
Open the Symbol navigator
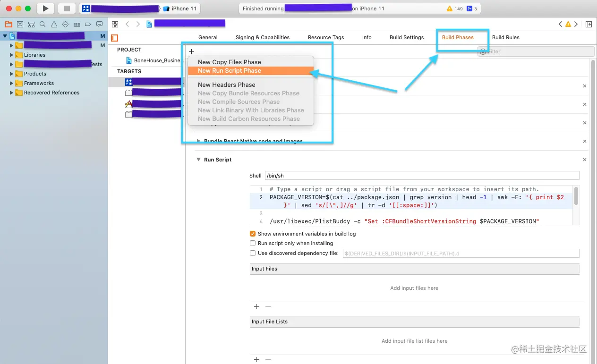click(x=31, y=24)
